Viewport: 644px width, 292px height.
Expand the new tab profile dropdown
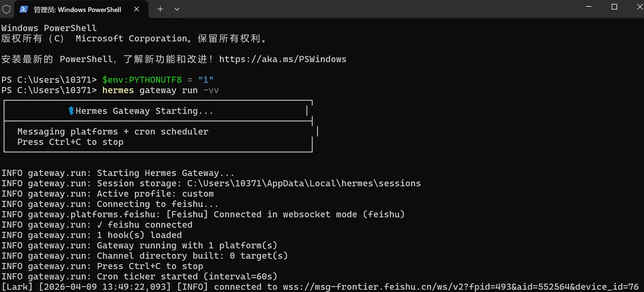tap(177, 9)
